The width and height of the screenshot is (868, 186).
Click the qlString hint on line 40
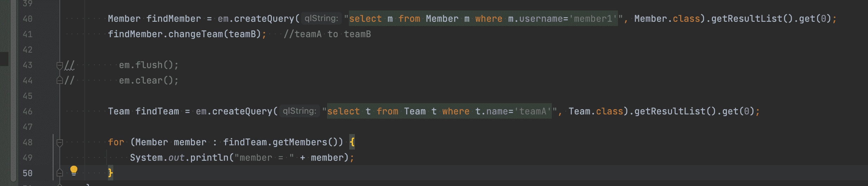(321, 18)
